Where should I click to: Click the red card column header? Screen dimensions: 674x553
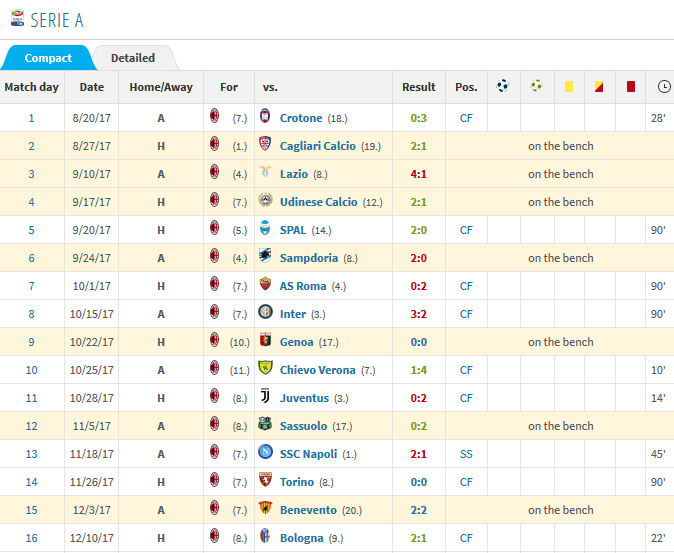pos(631,87)
